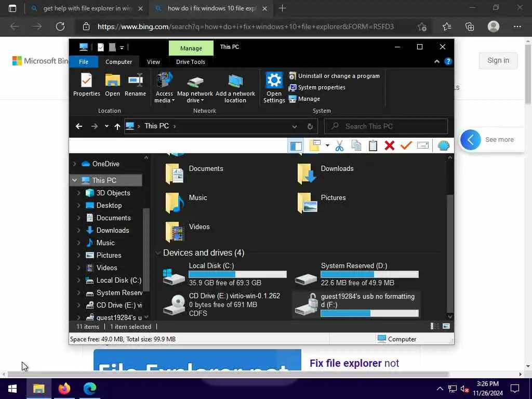The image size is (532, 399).
Task: Click Manage in the System group
Action: click(x=304, y=99)
